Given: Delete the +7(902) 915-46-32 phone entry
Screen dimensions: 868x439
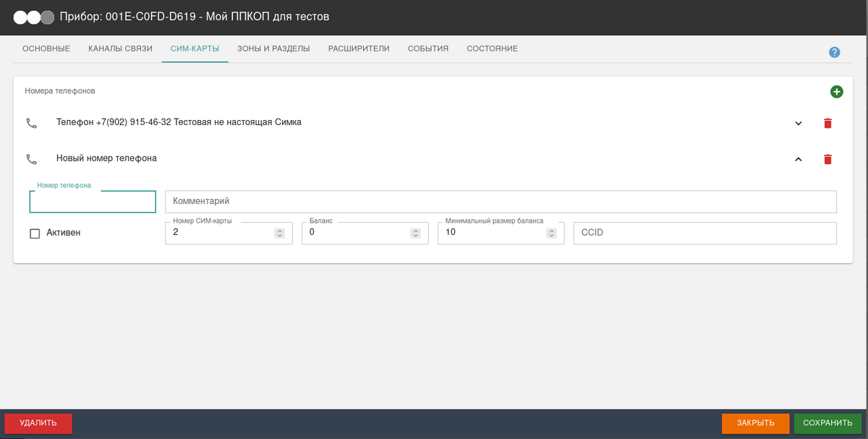Looking at the screenshot, I should [827, 123].
